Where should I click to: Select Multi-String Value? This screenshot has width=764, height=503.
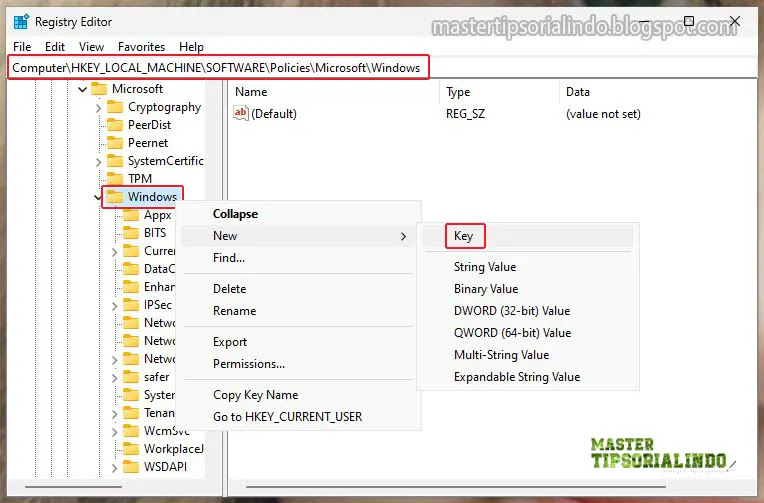(528, 354)
